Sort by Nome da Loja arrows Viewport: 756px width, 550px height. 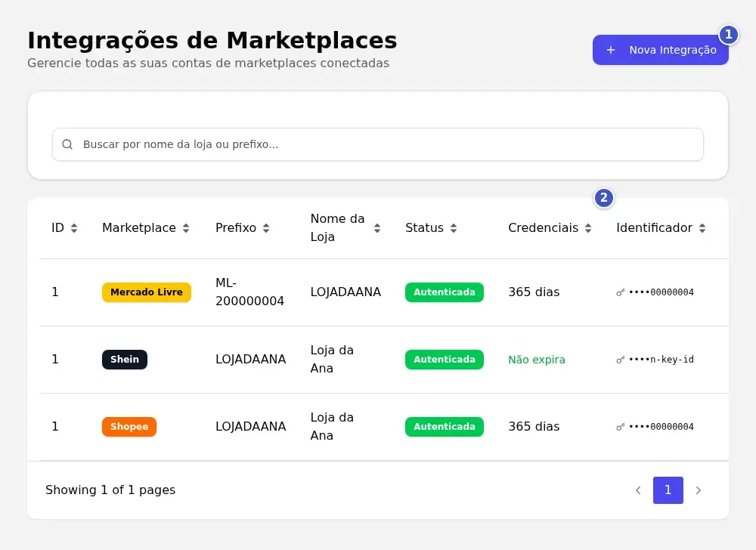377,228
